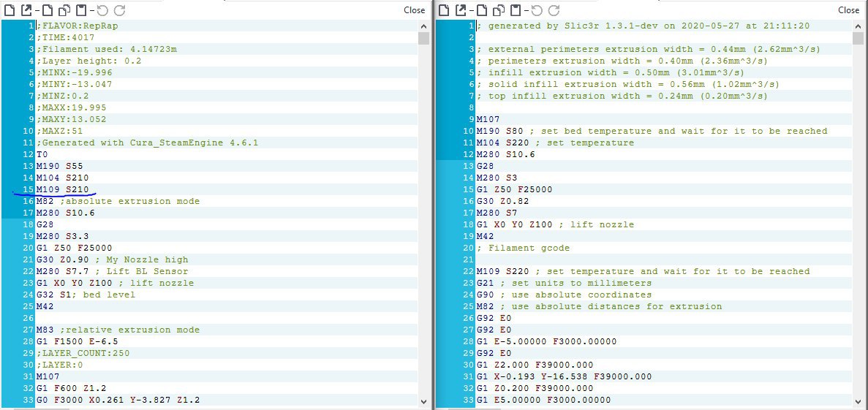Click the 'M82 ;absolute extrusion mode' line
The image size is (868, 410).
pos(118,201)
